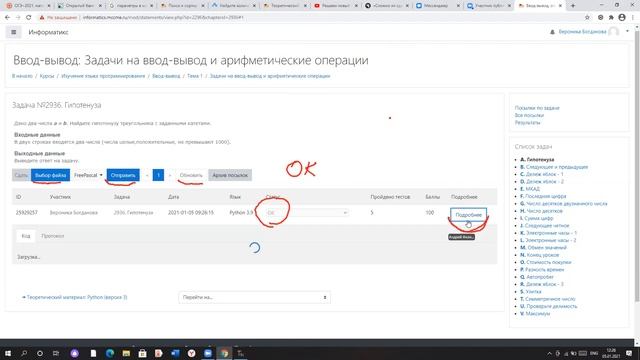This screenshot has height=360, width=640.
Task: Open File Explorer from the taskbar
Action: pos(126,353)
